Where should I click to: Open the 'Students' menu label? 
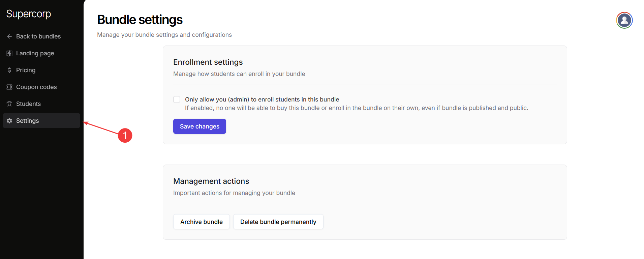pyautogui.click(x=28, y=104)
